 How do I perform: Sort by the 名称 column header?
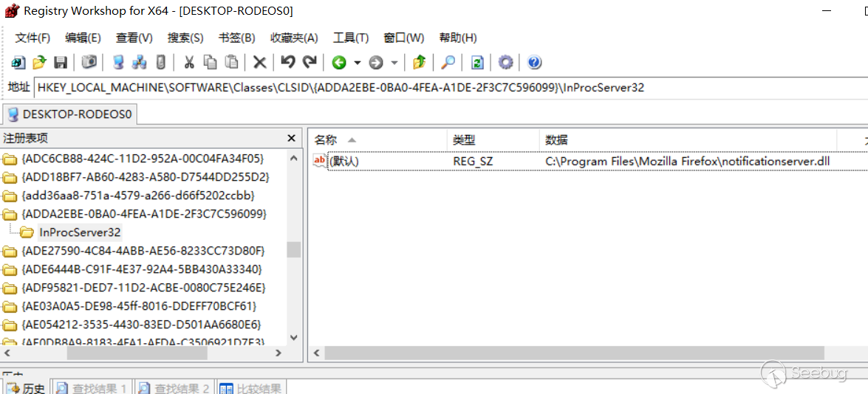377,139
